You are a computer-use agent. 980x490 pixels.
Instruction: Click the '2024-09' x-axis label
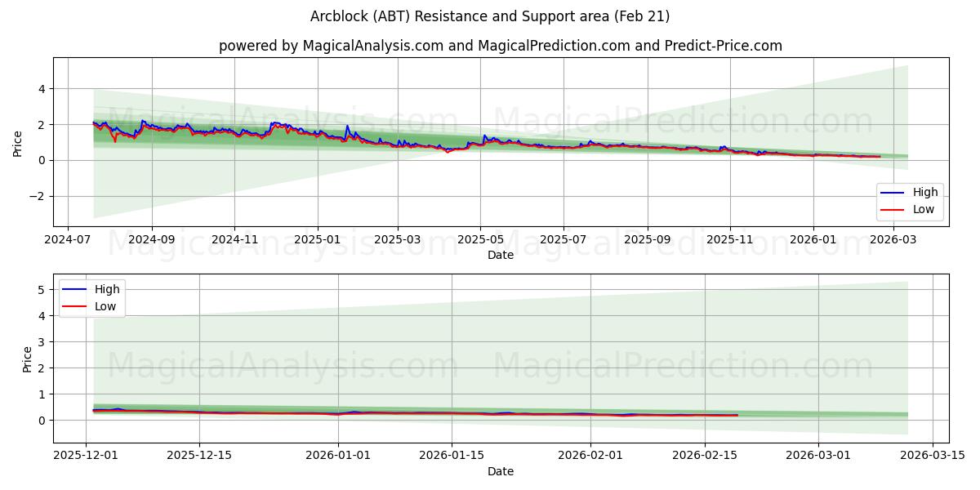click(152, 240)
